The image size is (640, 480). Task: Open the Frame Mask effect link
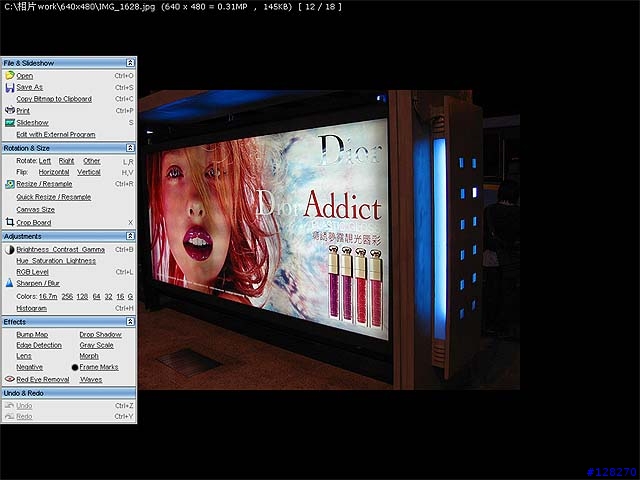(99, 367)
